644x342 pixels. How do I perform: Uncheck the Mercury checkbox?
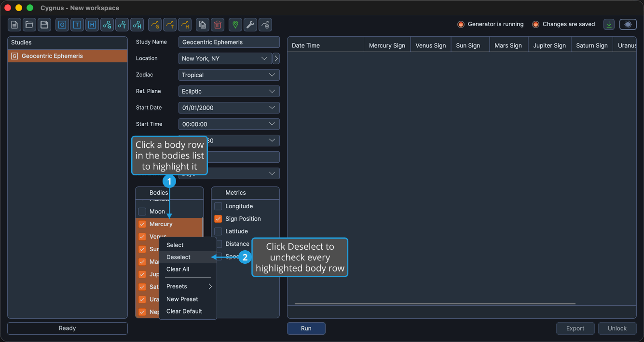(142, 224)
